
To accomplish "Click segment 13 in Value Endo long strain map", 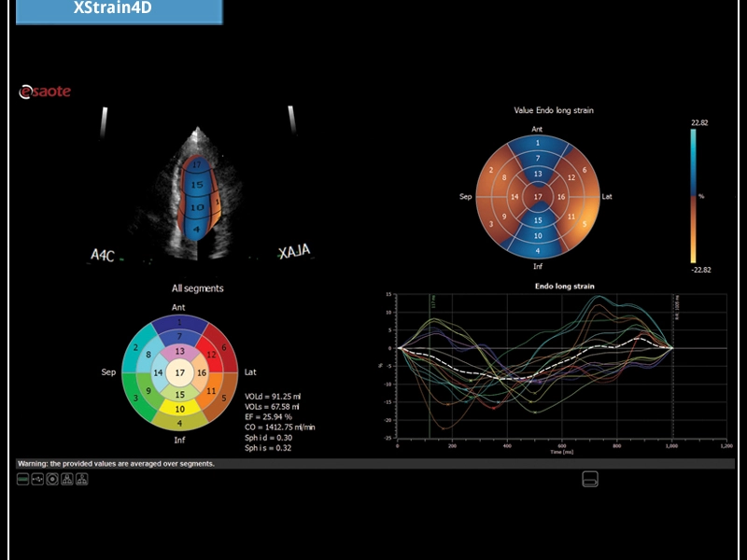I will [x=537, y=174].
